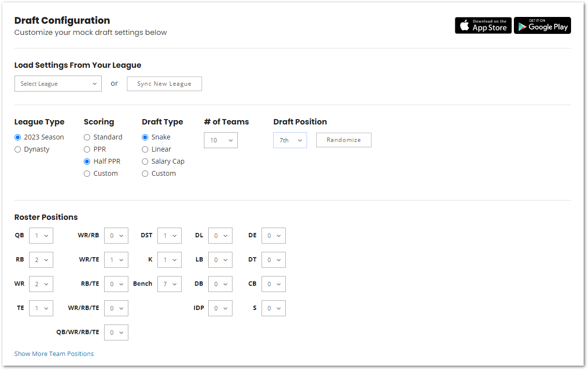
Task: Open the Select League dropdown
Action: click(58, 83)
